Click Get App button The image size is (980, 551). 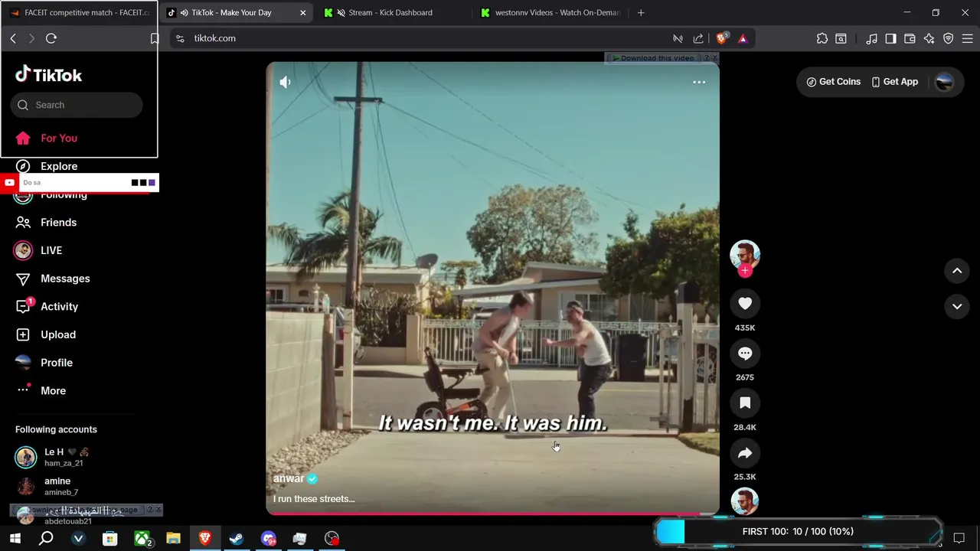[x=894, y=82]
